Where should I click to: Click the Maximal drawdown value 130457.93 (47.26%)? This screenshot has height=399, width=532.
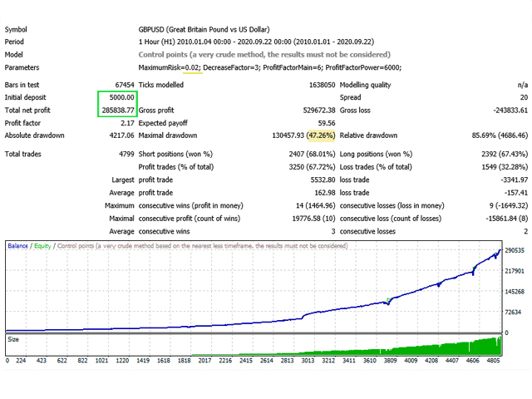pyautogui.click(x=303, y=135)
